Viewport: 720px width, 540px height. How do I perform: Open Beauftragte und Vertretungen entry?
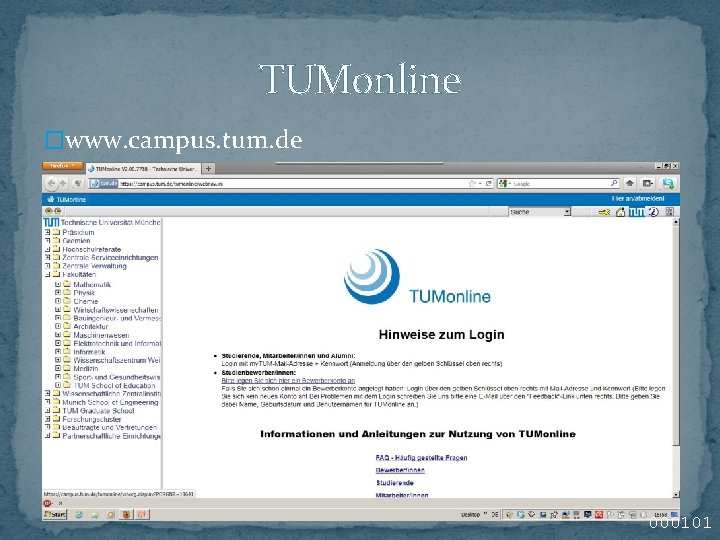point(110,428)
